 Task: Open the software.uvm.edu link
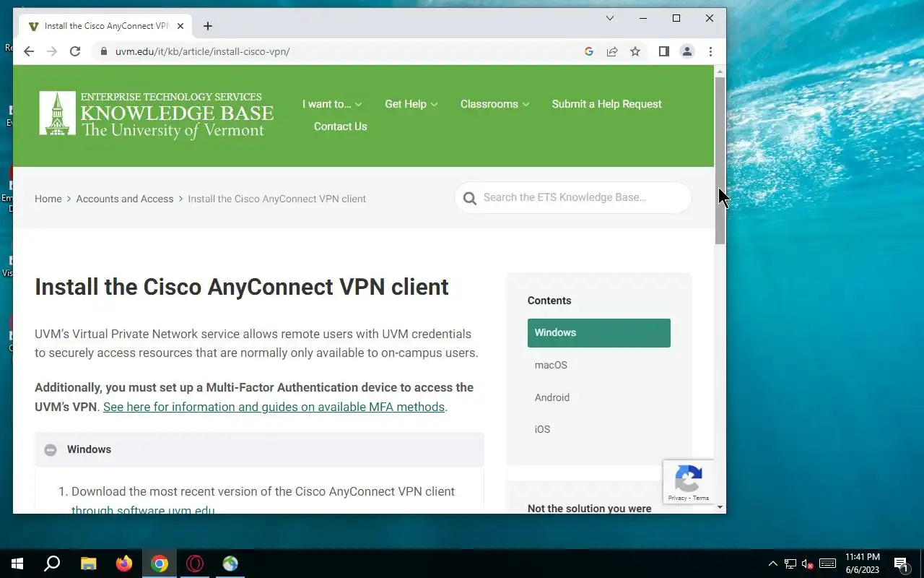click(x=143, y=510)
